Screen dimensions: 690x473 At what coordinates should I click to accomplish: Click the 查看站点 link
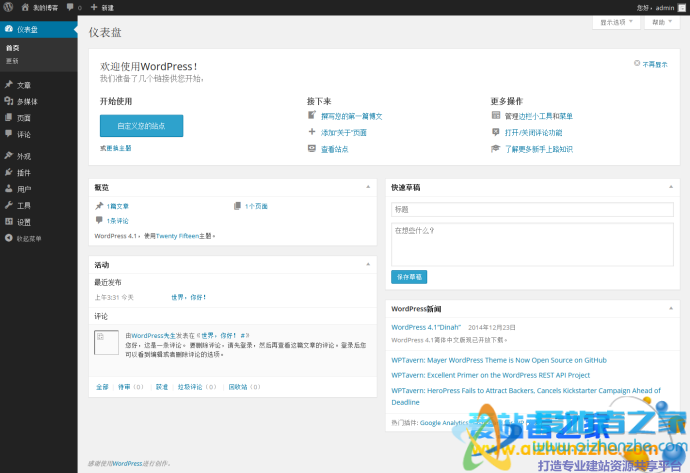[x=334, y=149]
